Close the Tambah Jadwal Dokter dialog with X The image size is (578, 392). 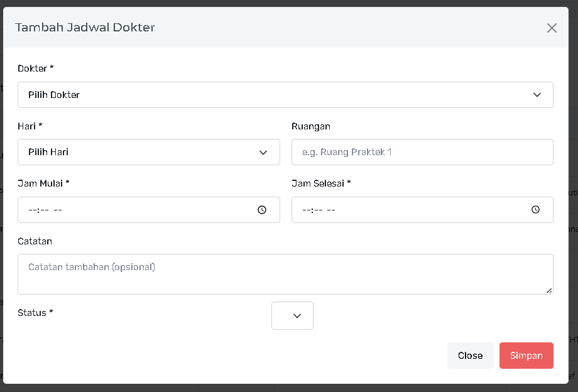(552, 28)
